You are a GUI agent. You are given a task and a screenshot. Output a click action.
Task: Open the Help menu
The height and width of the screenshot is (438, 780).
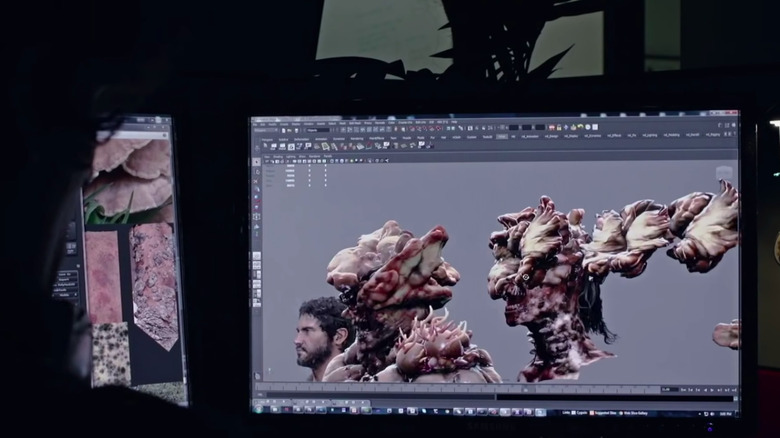(x=454, y=121)
